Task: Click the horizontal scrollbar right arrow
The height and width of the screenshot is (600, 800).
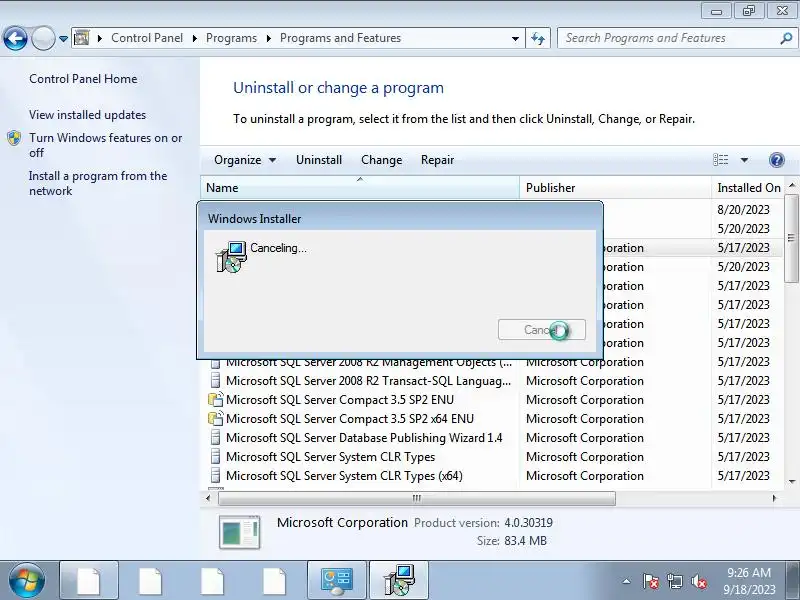Action: click(x=774, y=498)
